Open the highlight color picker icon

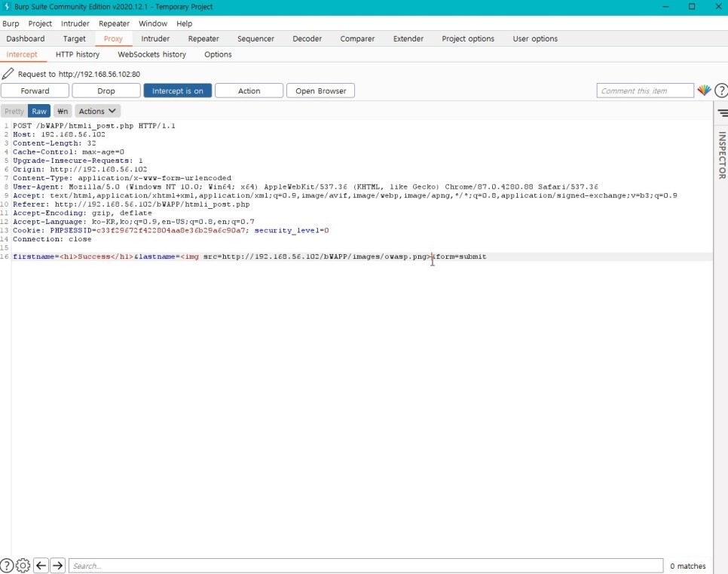pos(704,91)
